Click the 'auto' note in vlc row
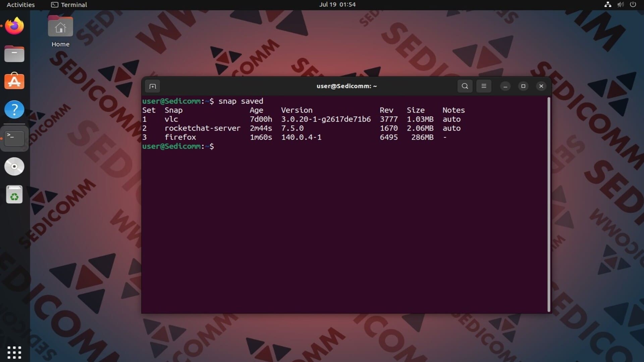The height and width of the screenshot is (362, 644). click(451, 119)
